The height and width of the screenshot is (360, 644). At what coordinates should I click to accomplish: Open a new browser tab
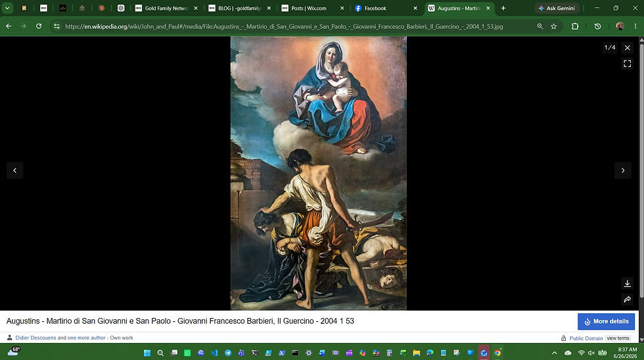tap(503, 8)
